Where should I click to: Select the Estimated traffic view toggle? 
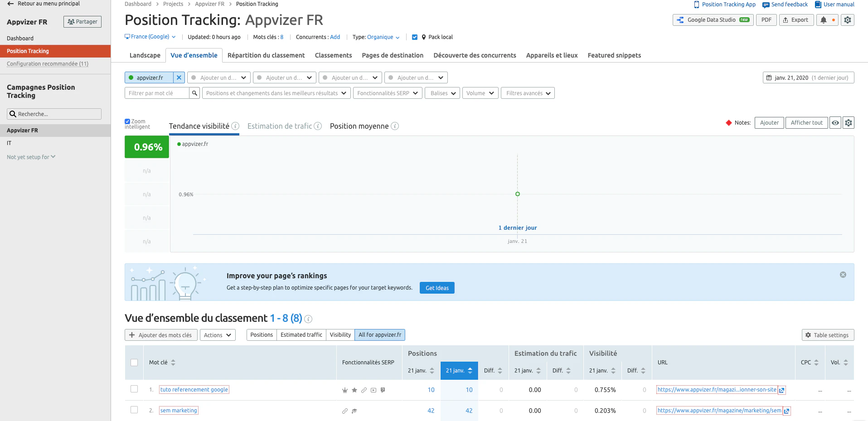301,335
